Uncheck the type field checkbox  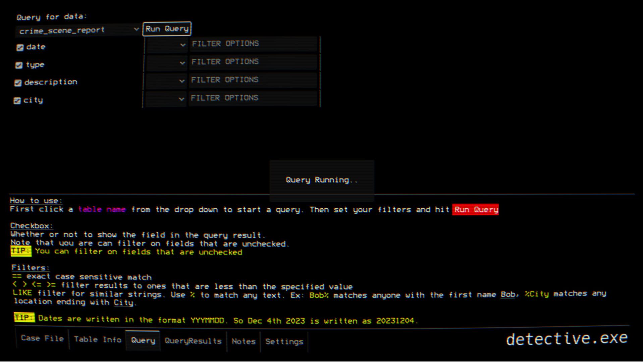pos(19,65)
